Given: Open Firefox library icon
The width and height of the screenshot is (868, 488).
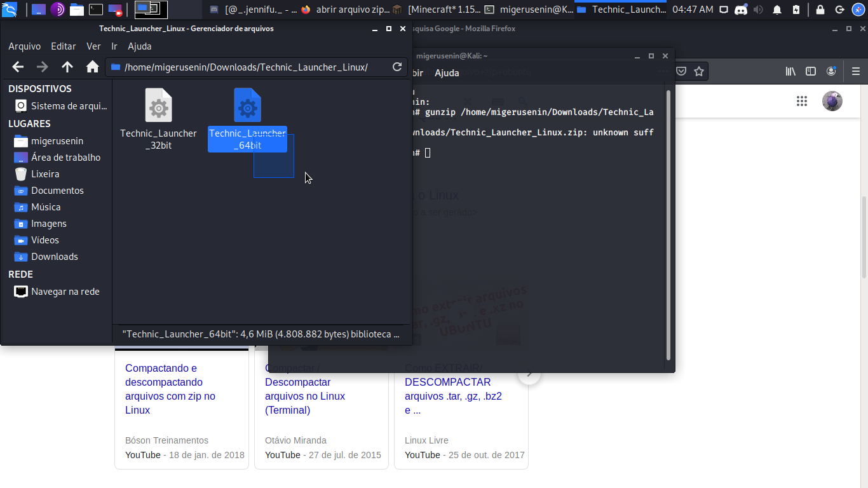Looking at the screenshot, I should [790, 71].
